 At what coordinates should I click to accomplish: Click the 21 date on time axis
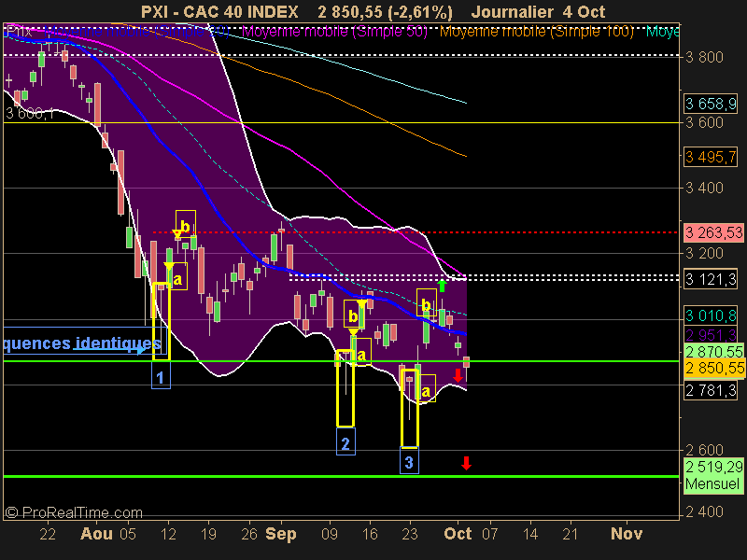(x=571, y=534)
